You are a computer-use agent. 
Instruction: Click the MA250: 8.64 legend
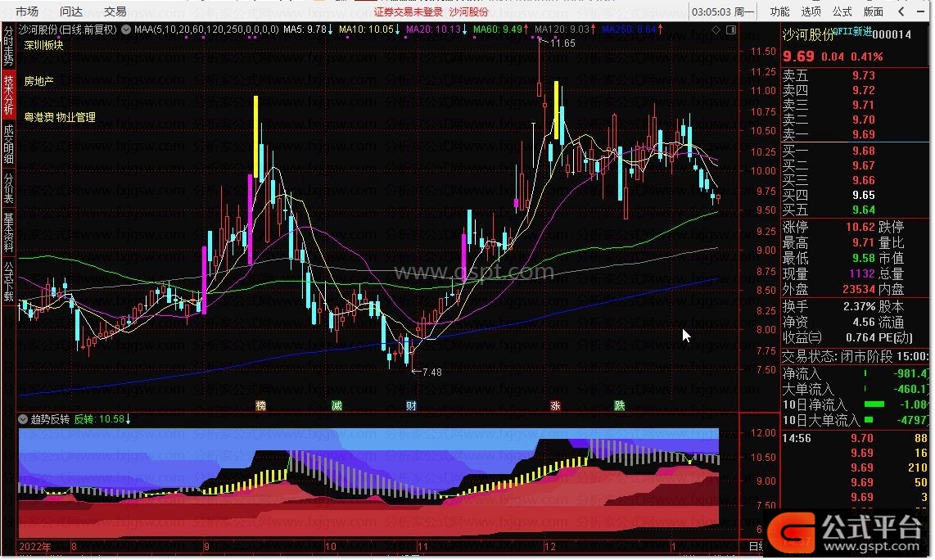click(x=632, y=29)
